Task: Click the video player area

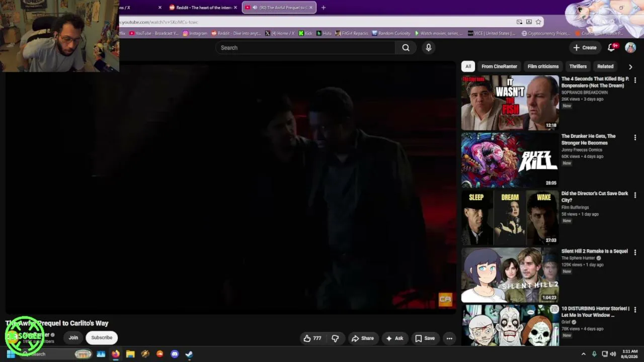Action: click(230, 188)
